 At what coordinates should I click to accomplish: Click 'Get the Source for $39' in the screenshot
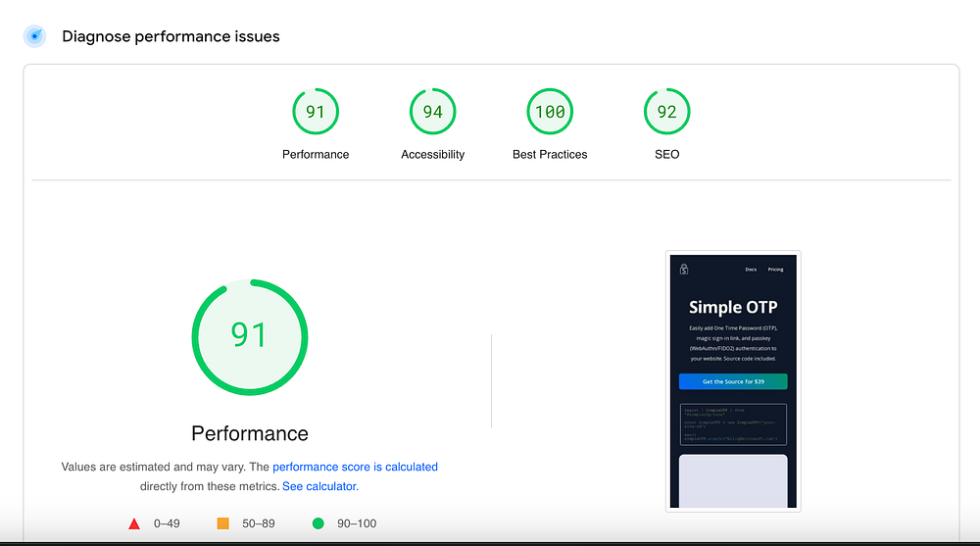point(733,381)
